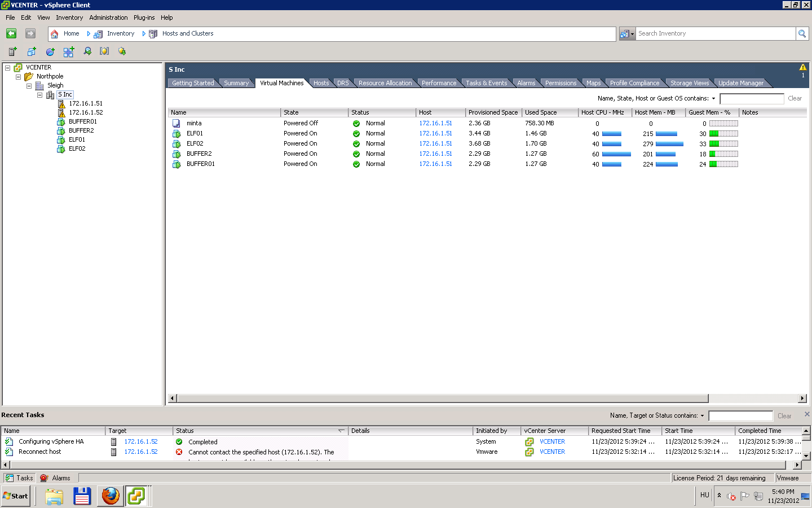The height and width of the screenshot is (508, 812).
Task: Click the bracketed shield toolbar icon
Action: click(x=104, y=51)
